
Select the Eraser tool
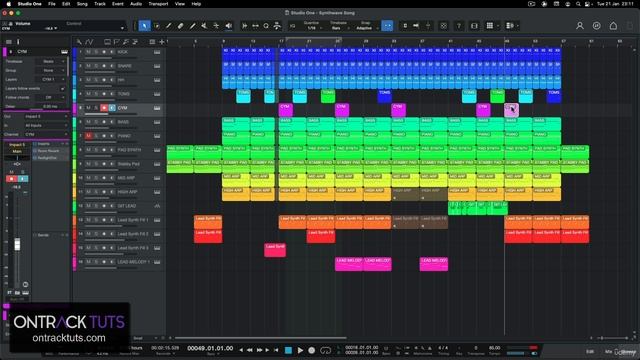click(180, 26)
